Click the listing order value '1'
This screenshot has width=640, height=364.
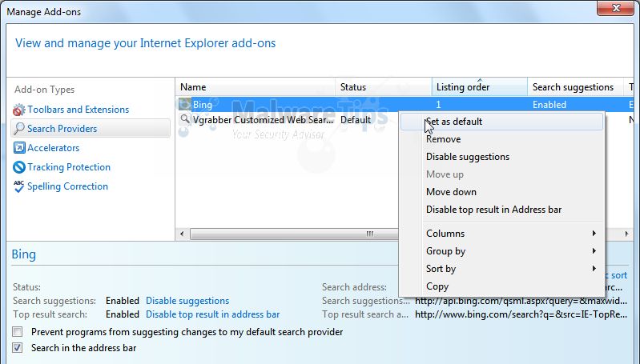tap(438, 105)
